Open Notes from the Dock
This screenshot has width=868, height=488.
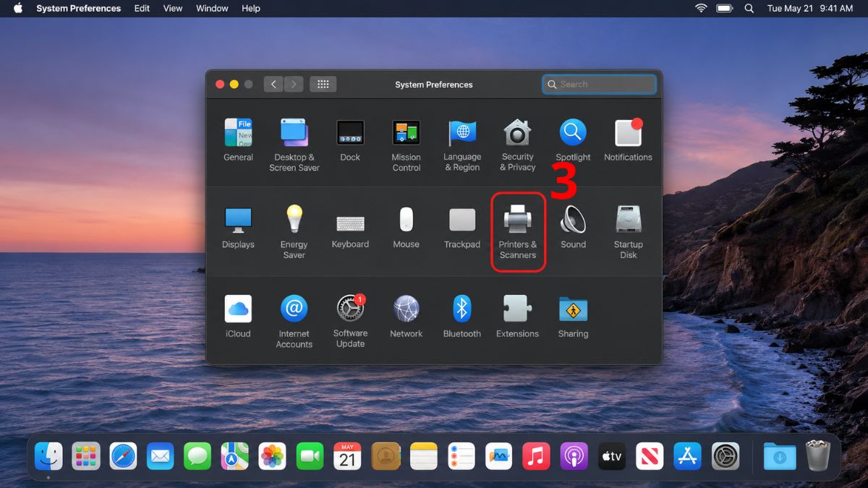point(424,456)
